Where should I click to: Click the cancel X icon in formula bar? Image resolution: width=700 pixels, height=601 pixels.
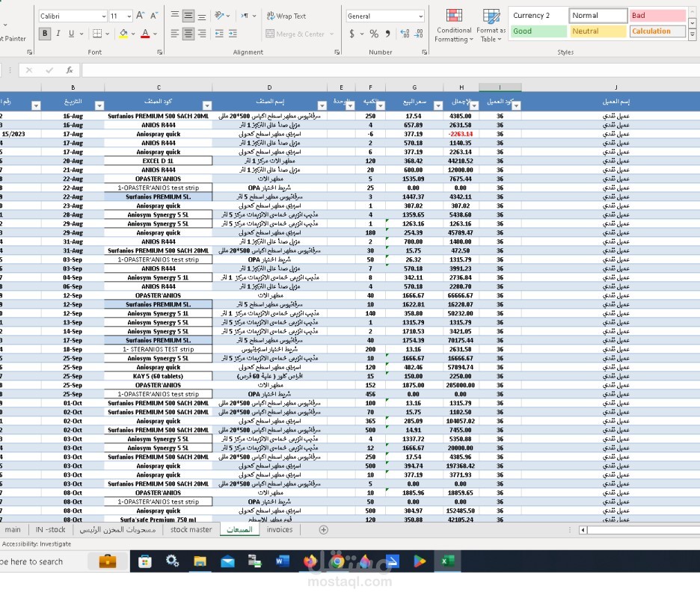(x=29, y=70)
